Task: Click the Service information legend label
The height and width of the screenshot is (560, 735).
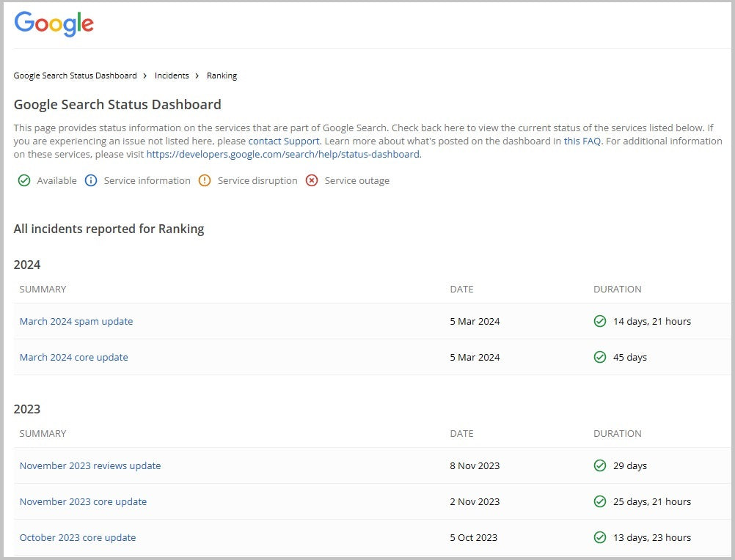Action: (x=147, y=181)
